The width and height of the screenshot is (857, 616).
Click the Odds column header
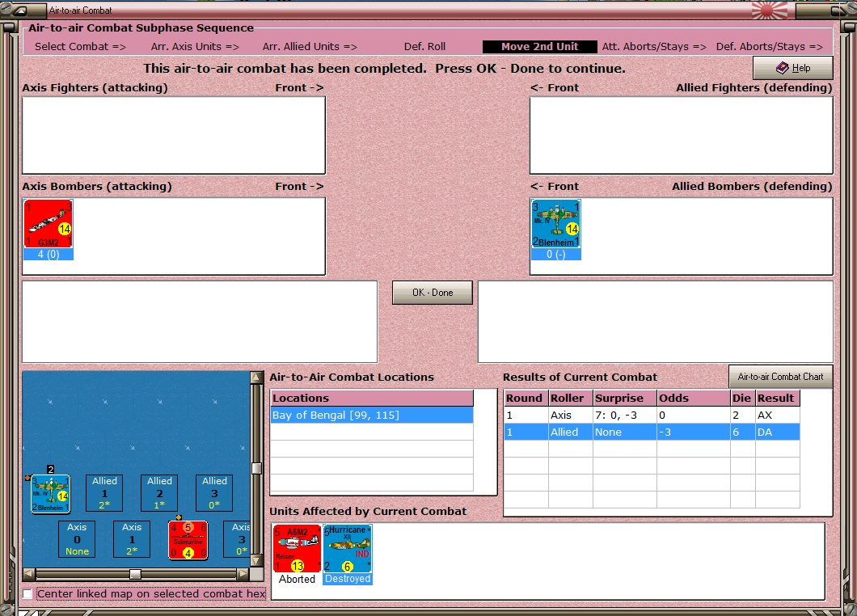click(x=694, y=398)
